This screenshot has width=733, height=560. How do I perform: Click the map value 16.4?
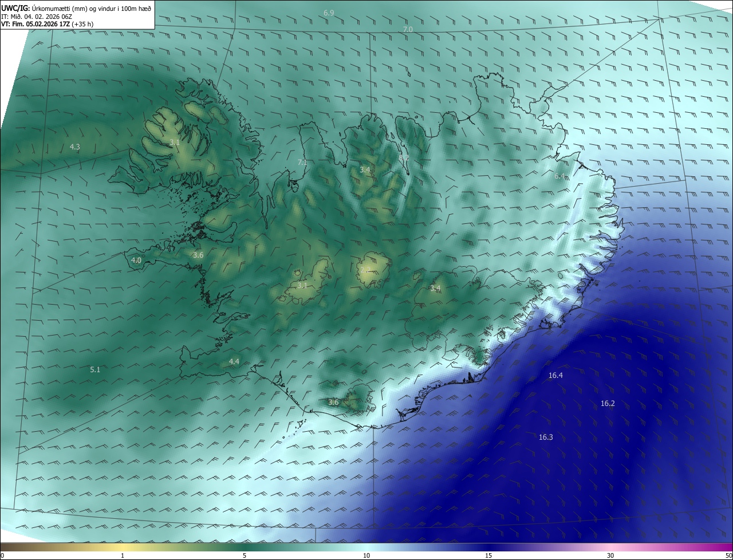pyautogui.click(x=555, y=376)
